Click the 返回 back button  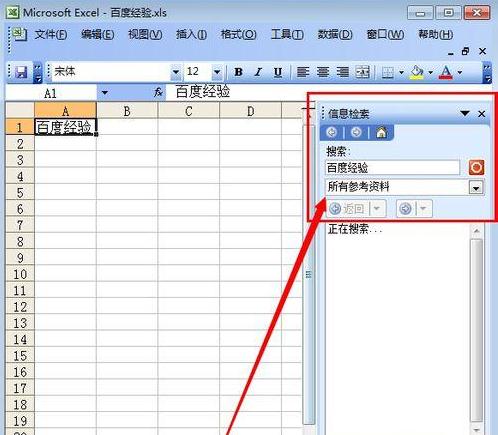click(349, 209)
